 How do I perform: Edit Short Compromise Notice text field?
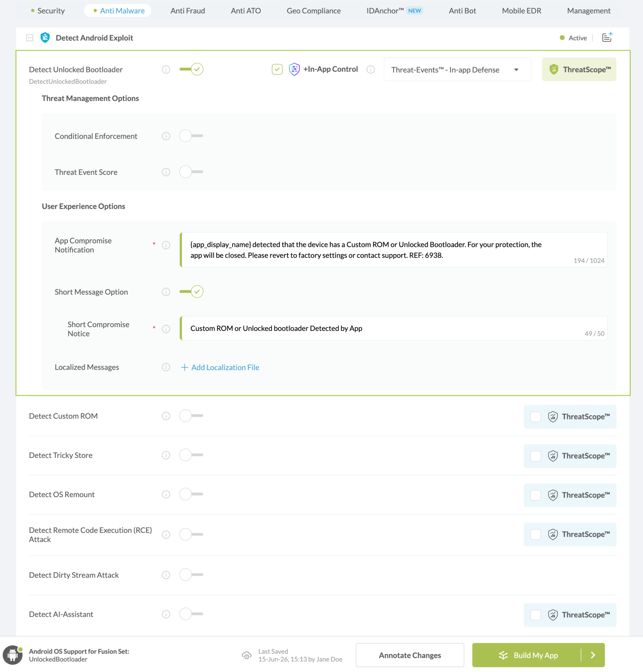[394, 328]
